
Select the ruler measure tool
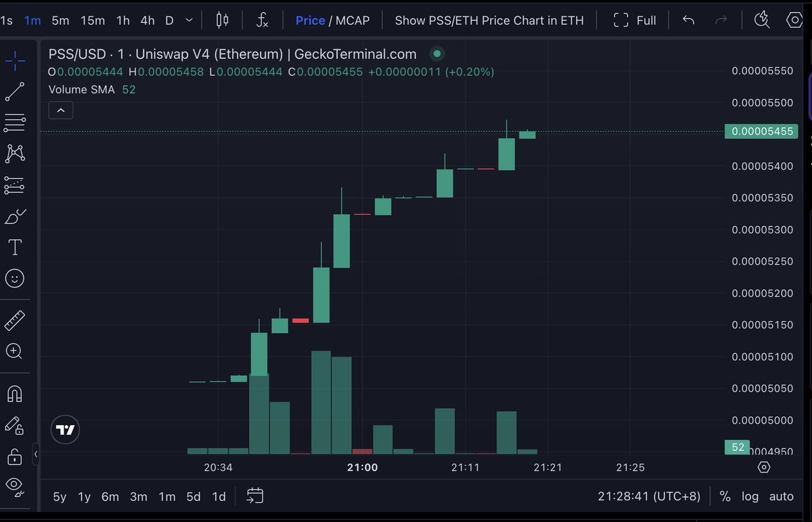[15, 320]
